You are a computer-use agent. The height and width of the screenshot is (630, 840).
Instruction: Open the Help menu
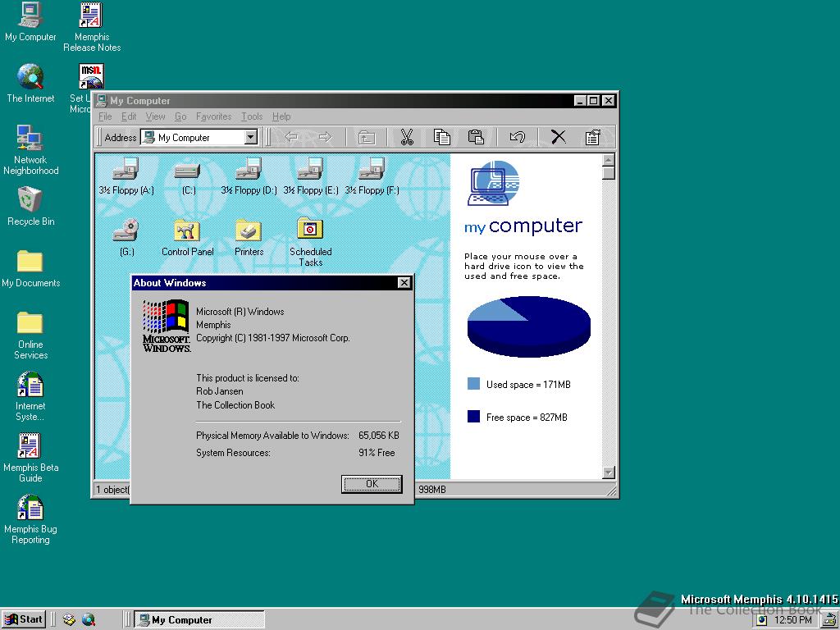281,116
